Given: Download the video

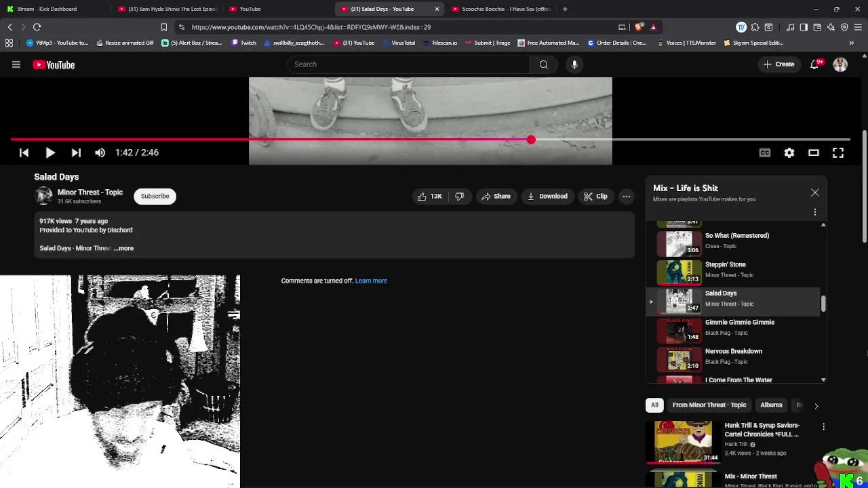Looking at the screenshot, I should (547, 197).
